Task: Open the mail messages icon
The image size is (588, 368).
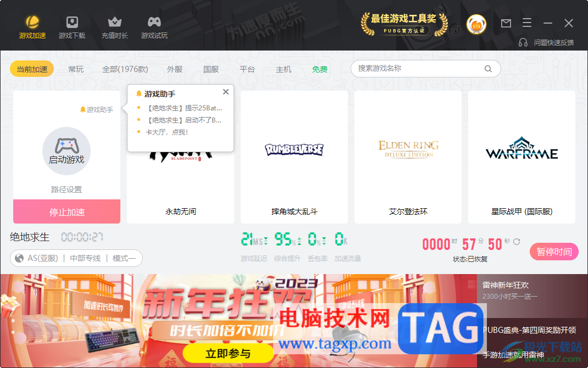Action: tap(506, 23)
